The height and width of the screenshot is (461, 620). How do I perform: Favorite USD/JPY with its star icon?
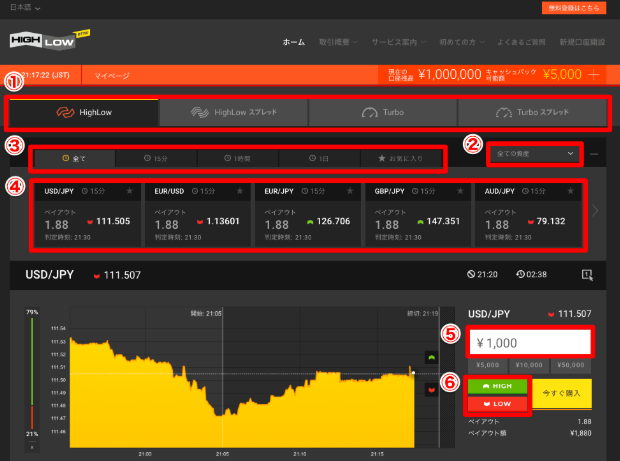[129, 191]
